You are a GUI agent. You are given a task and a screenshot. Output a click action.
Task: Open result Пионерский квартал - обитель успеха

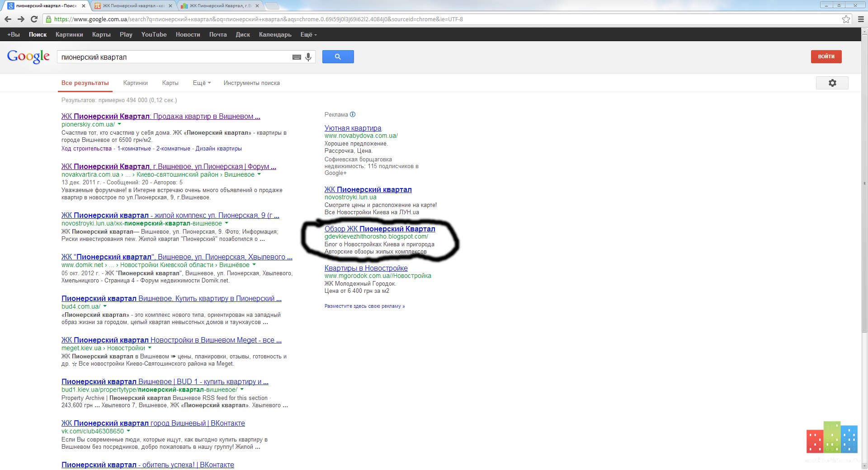pos(147,465)
